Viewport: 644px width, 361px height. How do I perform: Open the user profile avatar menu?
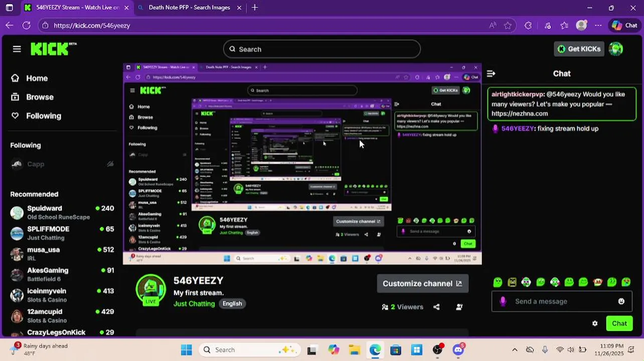[x=616, y=49]
